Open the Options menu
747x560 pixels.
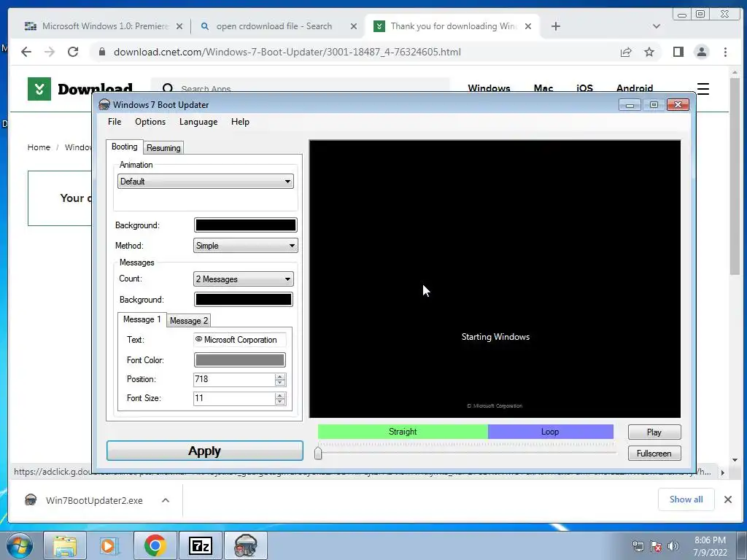point(150,122)
